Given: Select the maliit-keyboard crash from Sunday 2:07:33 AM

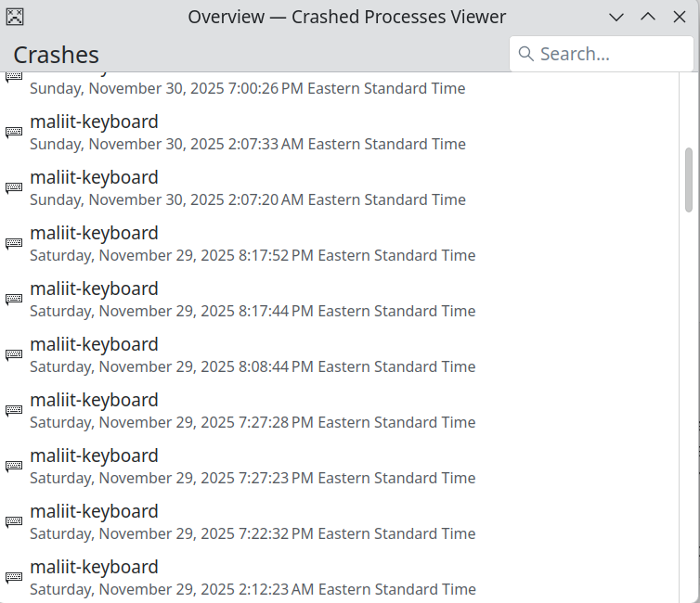Looking at the screenshot, I should 339,133.
